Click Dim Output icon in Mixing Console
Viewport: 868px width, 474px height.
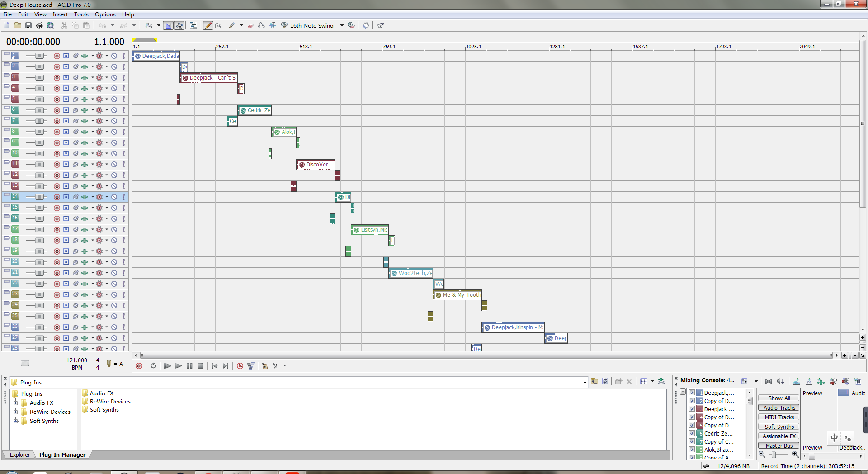781,381
